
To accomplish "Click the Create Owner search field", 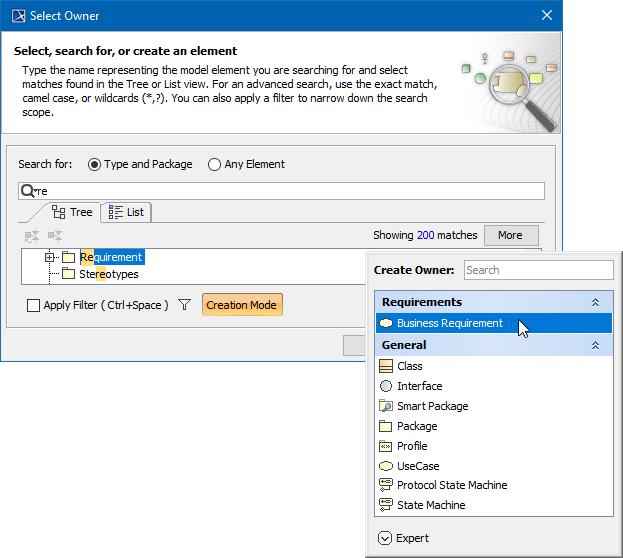I will (x=538, y=270).
